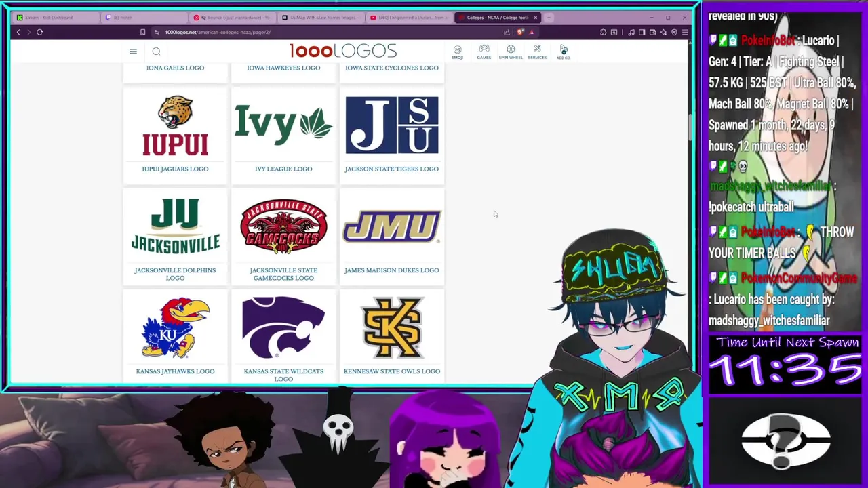Open the Kennesaw State Owls logo image

point(392,327)
